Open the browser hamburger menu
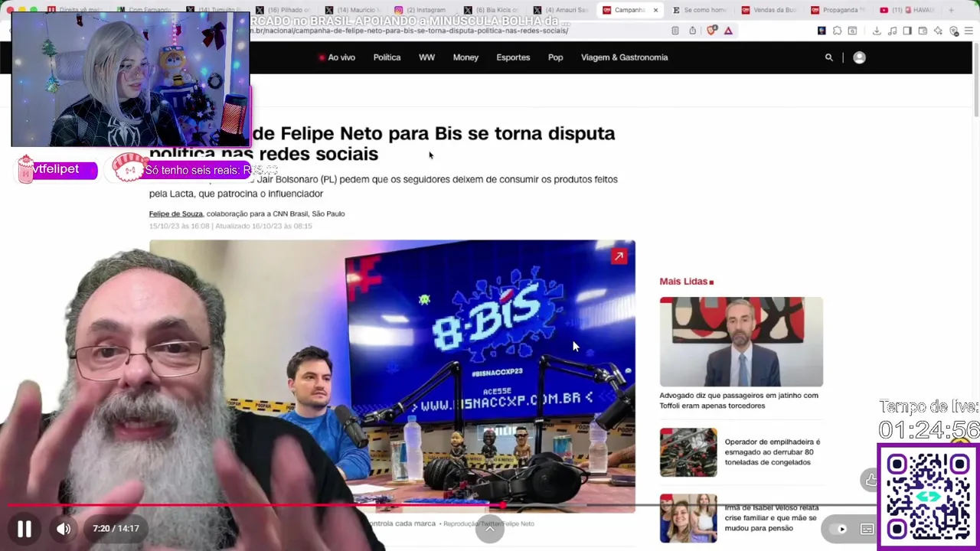 point(969,31)
